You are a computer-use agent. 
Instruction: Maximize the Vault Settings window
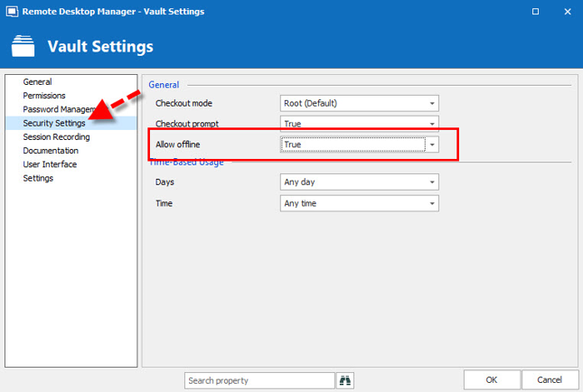(535, 11)
